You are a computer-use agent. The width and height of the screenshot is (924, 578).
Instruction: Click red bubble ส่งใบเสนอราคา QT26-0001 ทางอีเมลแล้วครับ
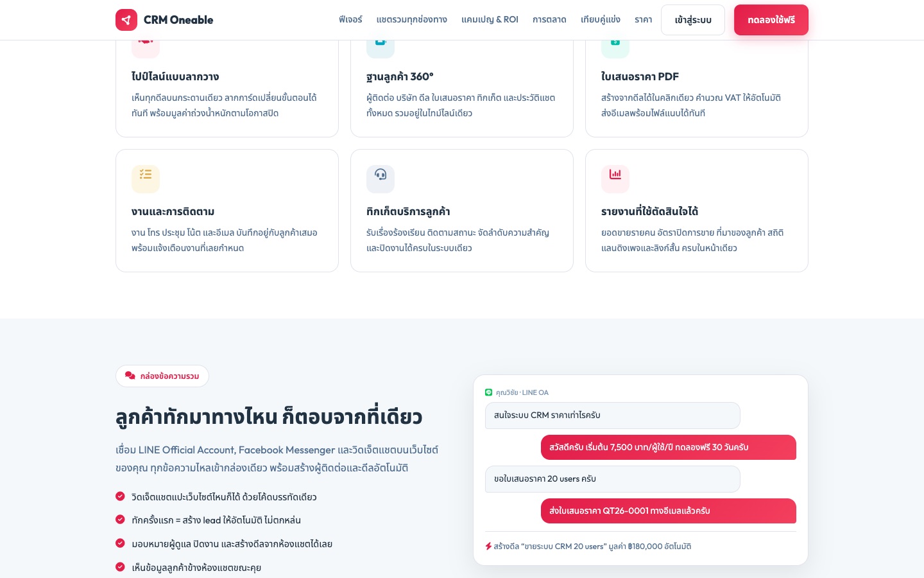(669, 511)
